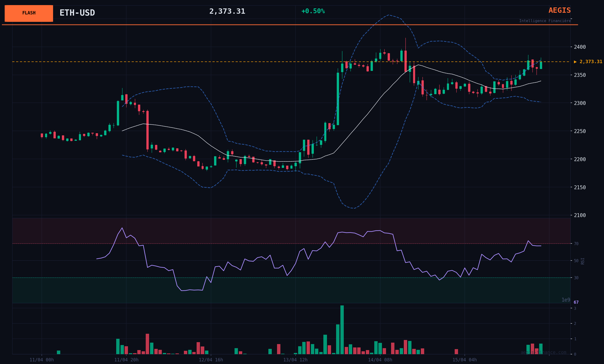Click the tallest green volume bar

342,329
